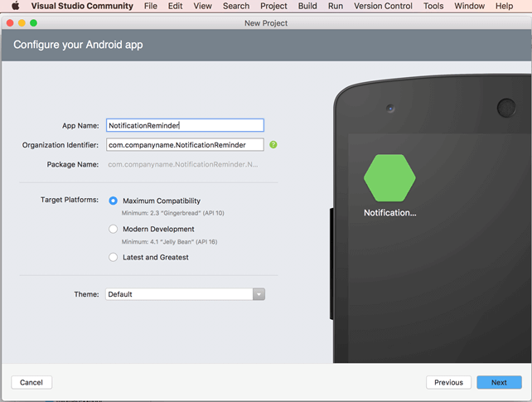The image size is (532, 402).
Task: Open the Edit menu
Action: [176, 6]
